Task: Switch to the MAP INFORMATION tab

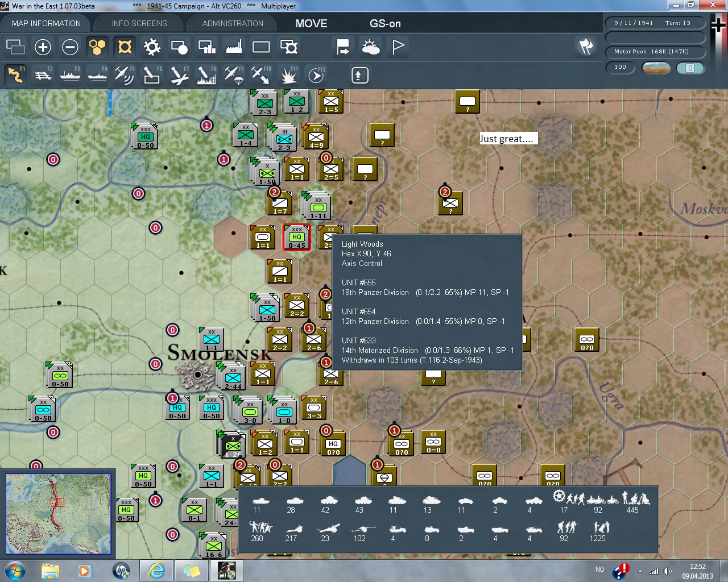Action: [x=46, y=23]
